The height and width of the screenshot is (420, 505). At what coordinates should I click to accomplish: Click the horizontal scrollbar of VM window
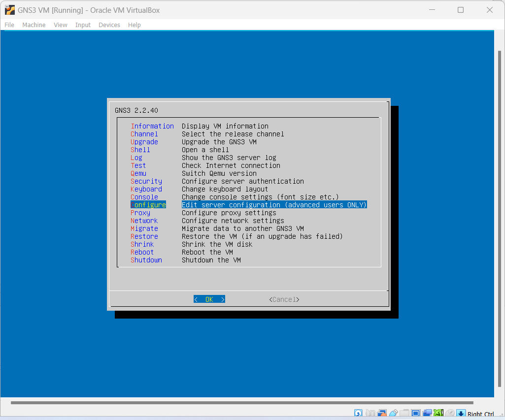click(242, 403)
